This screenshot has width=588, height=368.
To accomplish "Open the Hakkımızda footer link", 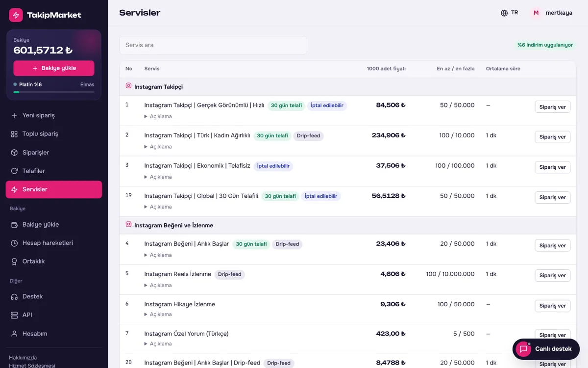I will (23, 358).
